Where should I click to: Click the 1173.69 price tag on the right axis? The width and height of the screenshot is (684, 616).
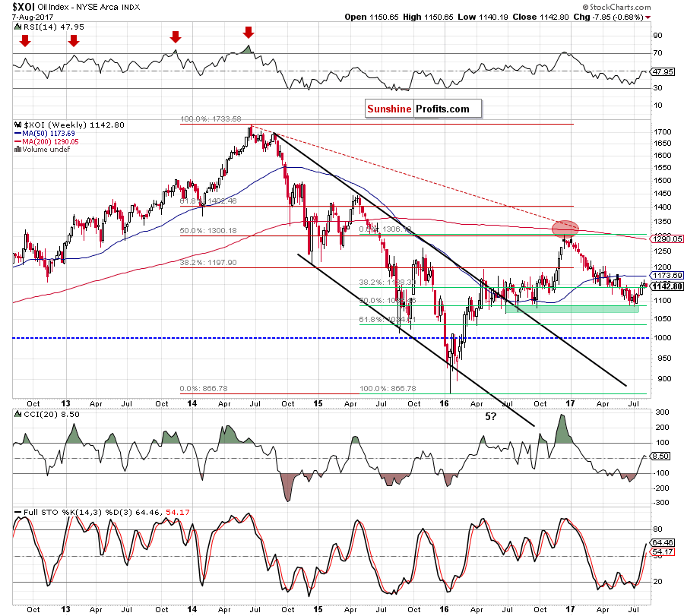click(667, 276)
